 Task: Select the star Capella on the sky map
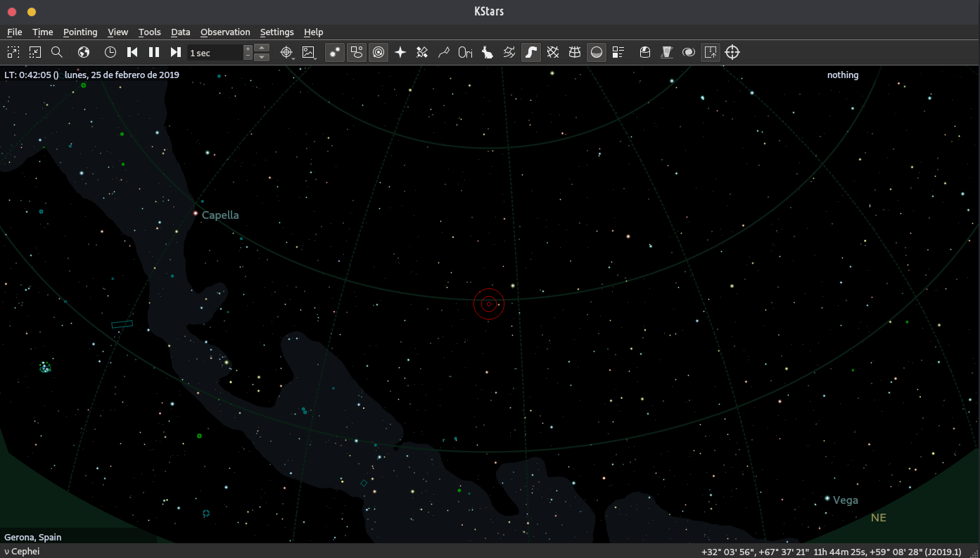coord(196,213)
